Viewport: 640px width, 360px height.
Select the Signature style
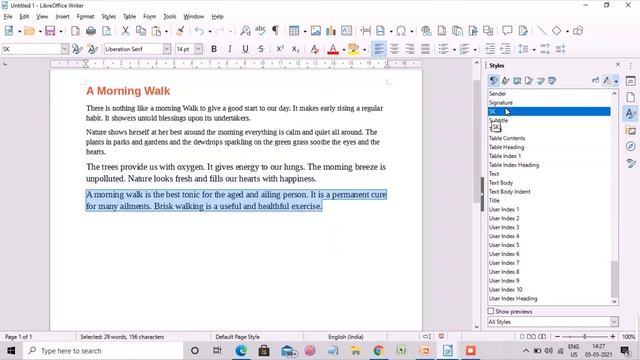point(501,102)
